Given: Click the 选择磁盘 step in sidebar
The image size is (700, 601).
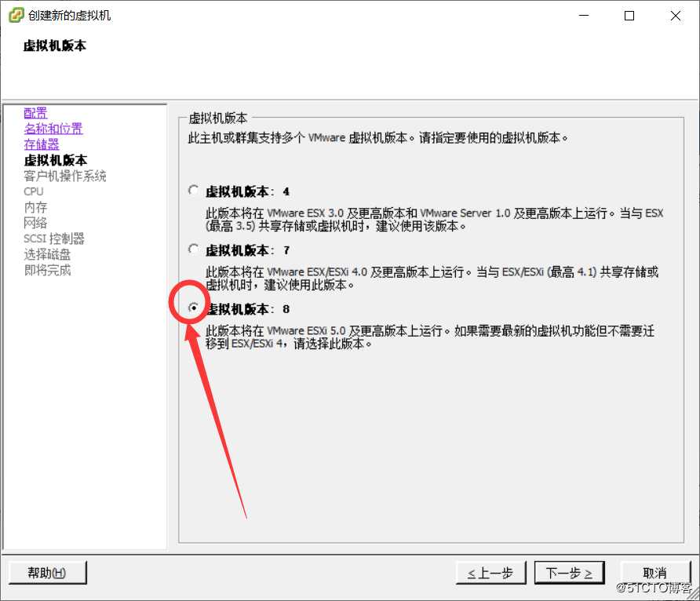Looking at the screenshot, I should pos(47,254).
